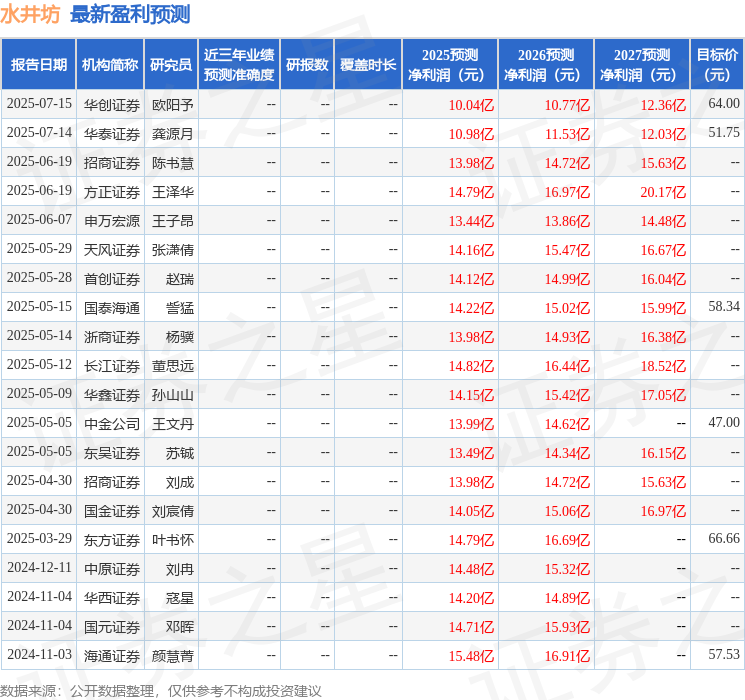
Task: Click the 水井坊 title text
Action: coord(30,14)
